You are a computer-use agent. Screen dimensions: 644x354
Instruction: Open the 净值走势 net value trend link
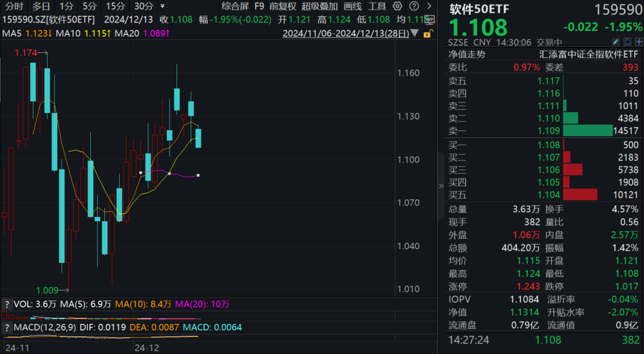[x=466, y=54]
